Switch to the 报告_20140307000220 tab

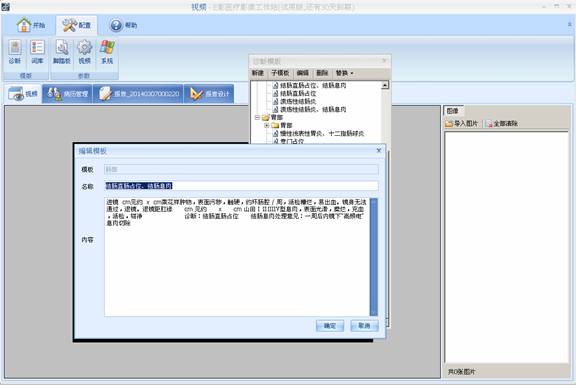pyautogui.click(x=138, y=94)
